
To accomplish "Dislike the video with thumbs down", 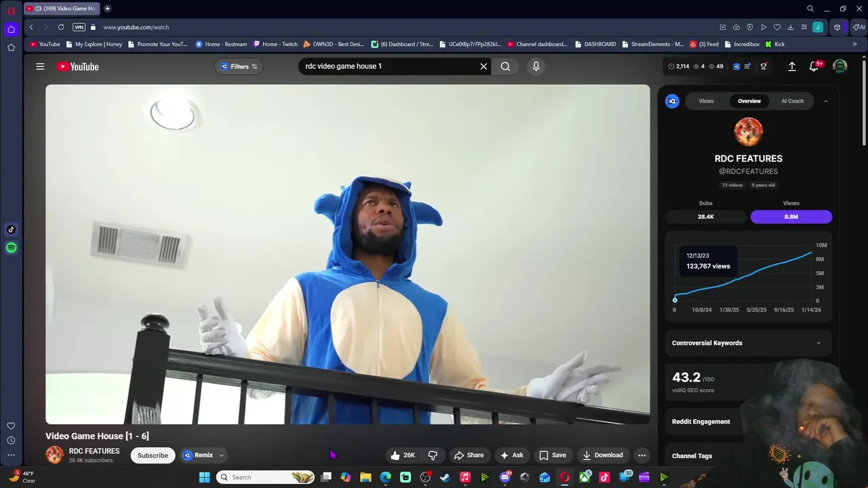I will [433, 455].
